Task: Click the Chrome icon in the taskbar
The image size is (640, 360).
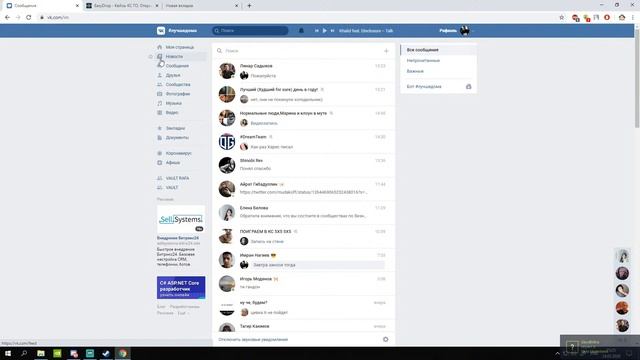Action: tap(122, 353)
